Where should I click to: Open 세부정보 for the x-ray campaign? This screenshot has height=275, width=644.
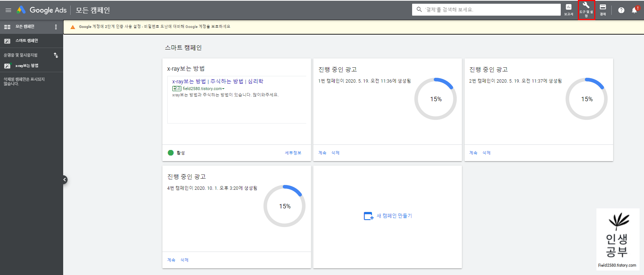293,153
